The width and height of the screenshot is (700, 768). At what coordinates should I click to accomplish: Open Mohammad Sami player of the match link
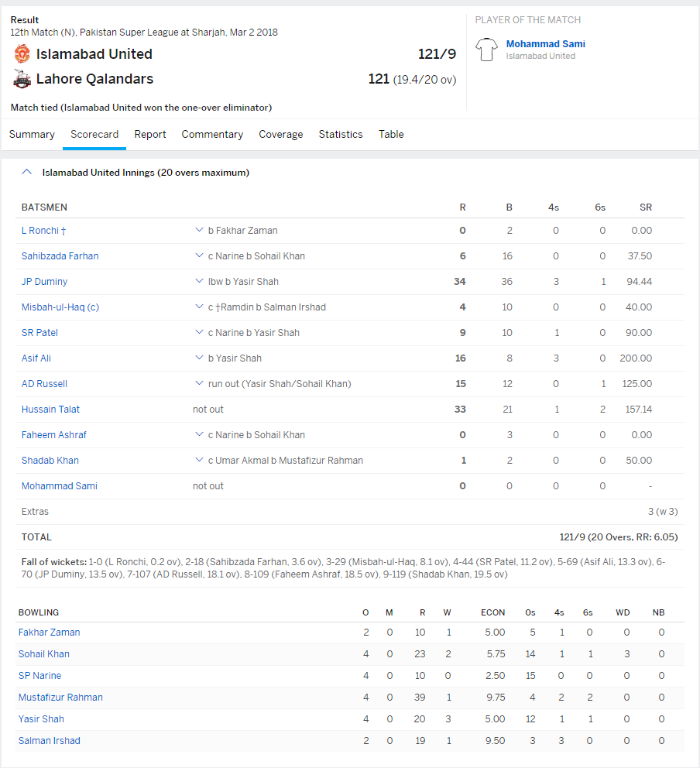click(x=545, y=44)
